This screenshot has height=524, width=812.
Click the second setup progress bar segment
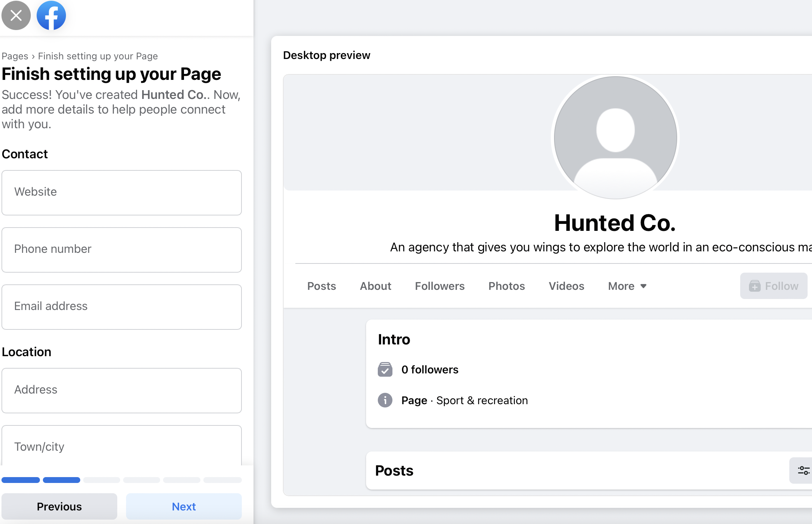pos(61,480)
